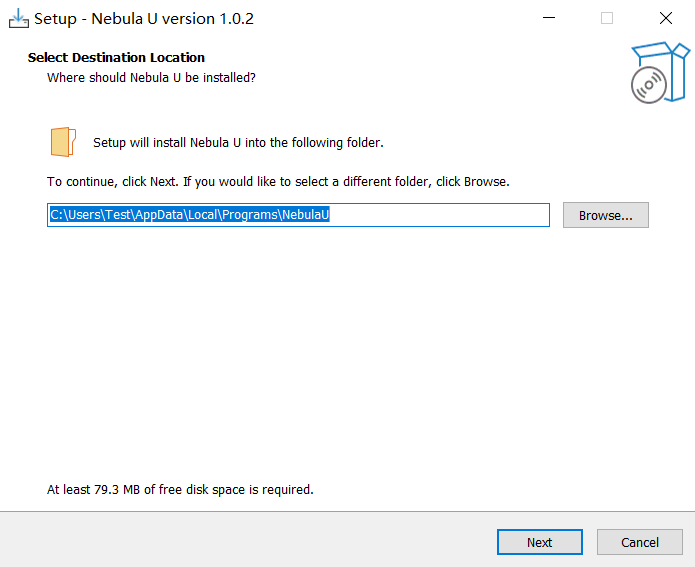Click the disabled maximize button

[607, 18]
